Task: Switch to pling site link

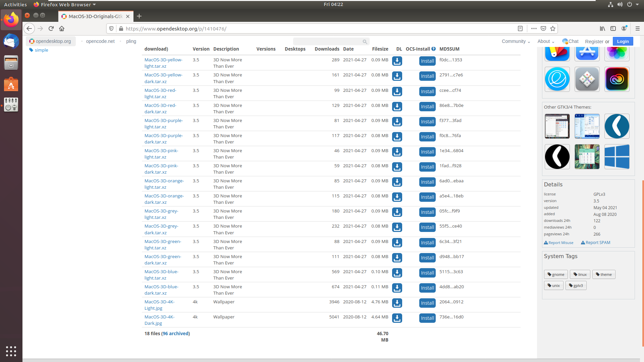Action: [x=131, y=41]
